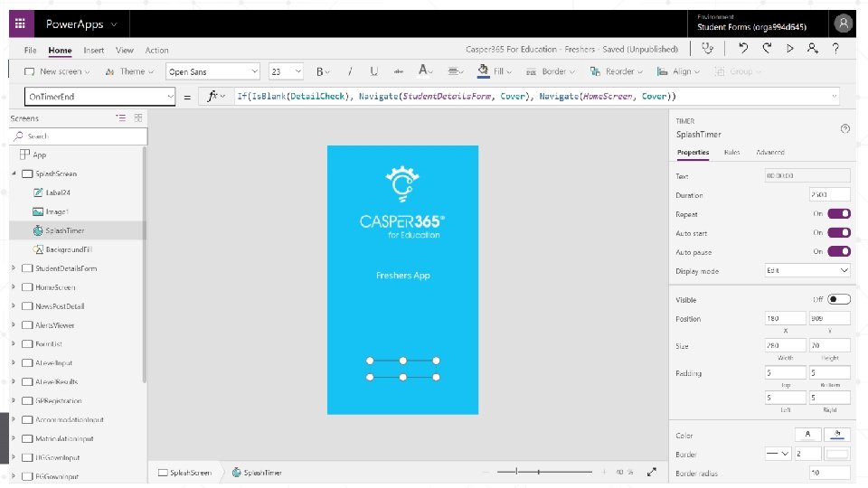Toggle italic text formatting

(x=350, y=71)
